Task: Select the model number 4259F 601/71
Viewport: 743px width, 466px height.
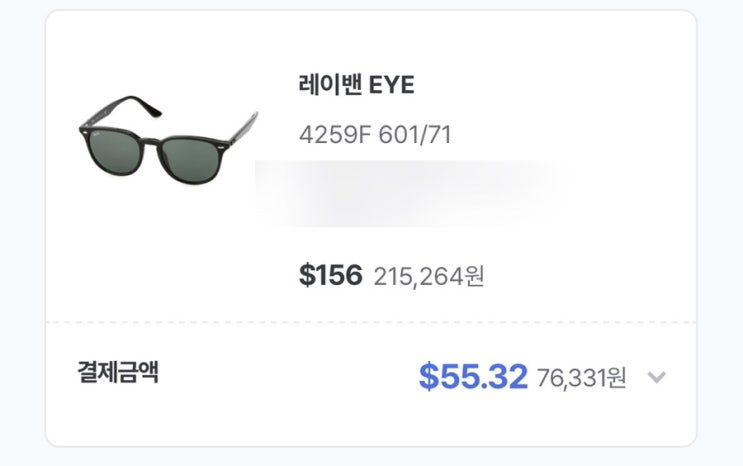Action: tap(375, 134)
